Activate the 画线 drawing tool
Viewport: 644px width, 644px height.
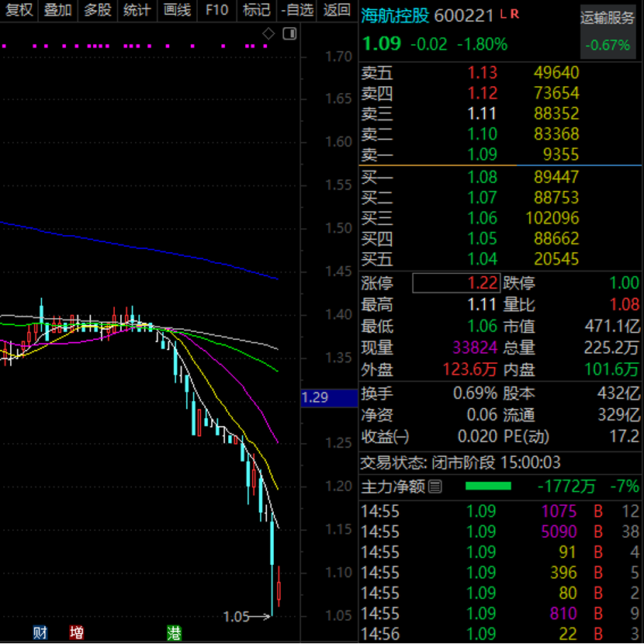(x=177, y=10)
